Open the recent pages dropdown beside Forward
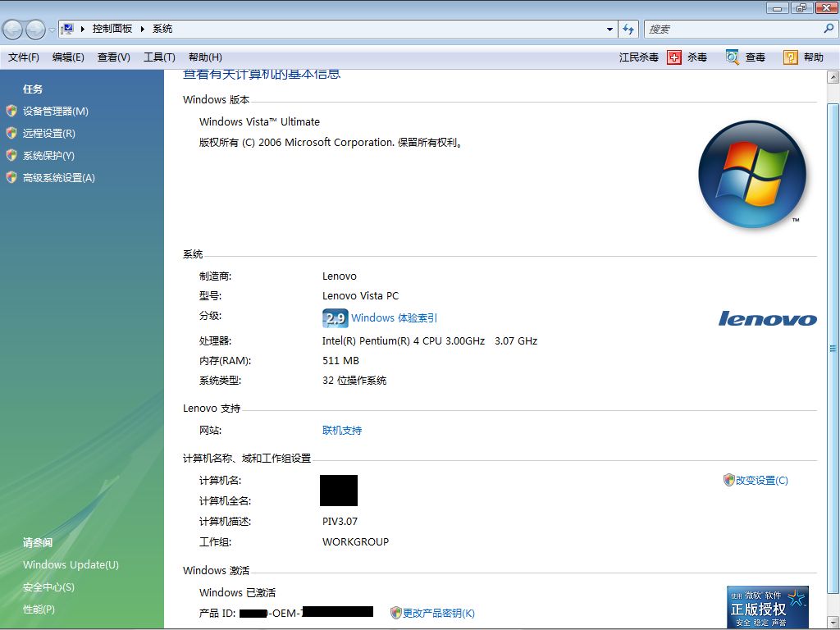840x630 pixels. [52, 30]
